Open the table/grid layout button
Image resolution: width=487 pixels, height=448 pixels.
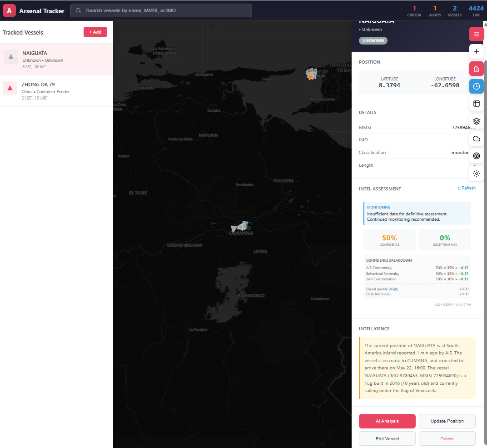pos(476,104)
